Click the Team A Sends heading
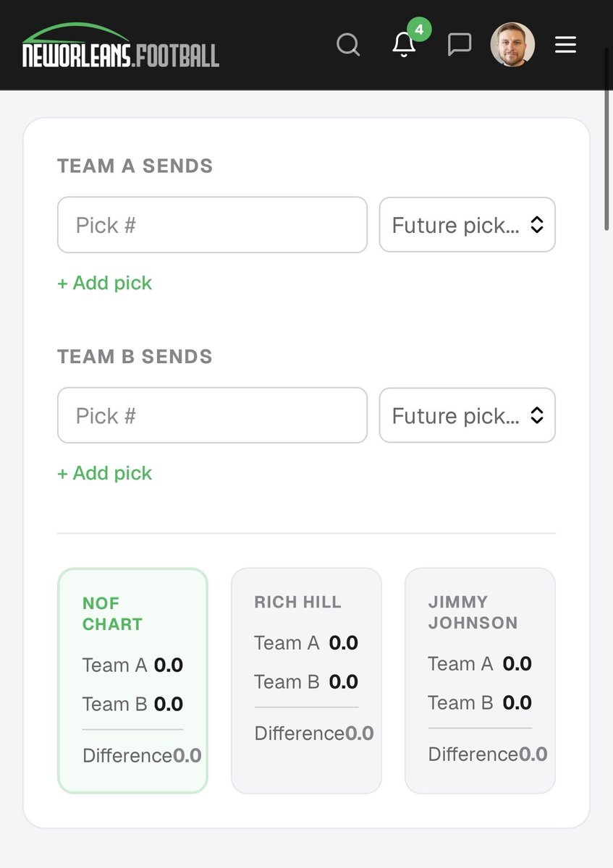This screenshot has height=868, width=613. point(135,166)
